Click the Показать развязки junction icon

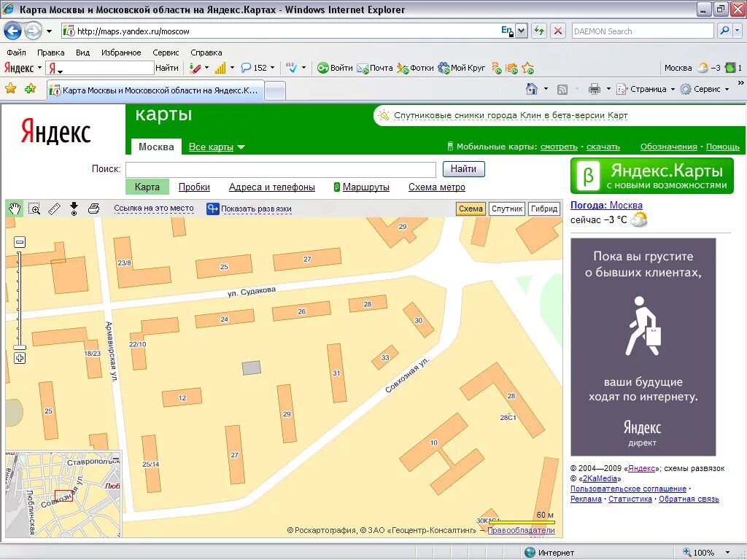pos(212,209)
